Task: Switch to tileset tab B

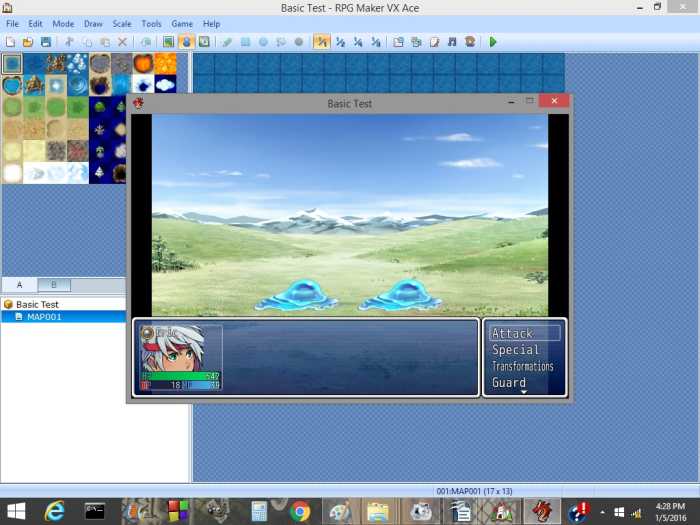Action: point(54,285)
